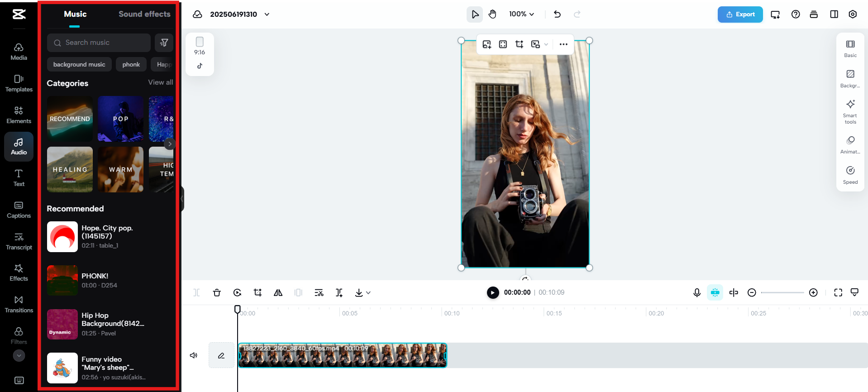
Task: Select the Audio sidebar tab
Action: pyautogui.click(x=19, y=147)
